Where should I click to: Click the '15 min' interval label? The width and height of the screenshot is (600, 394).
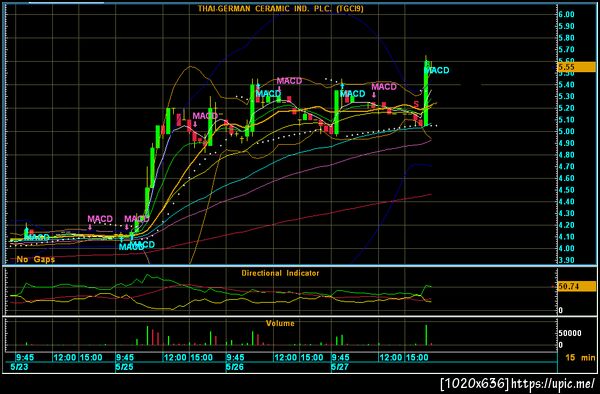580,358
